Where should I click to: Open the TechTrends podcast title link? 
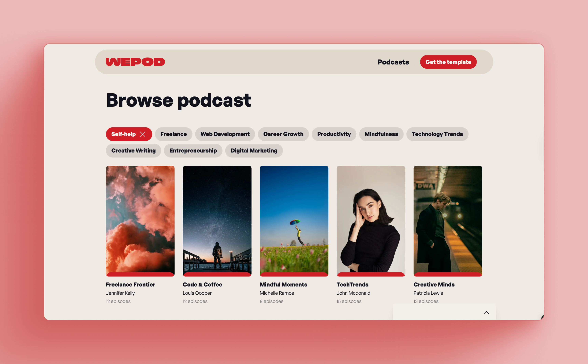352,284
